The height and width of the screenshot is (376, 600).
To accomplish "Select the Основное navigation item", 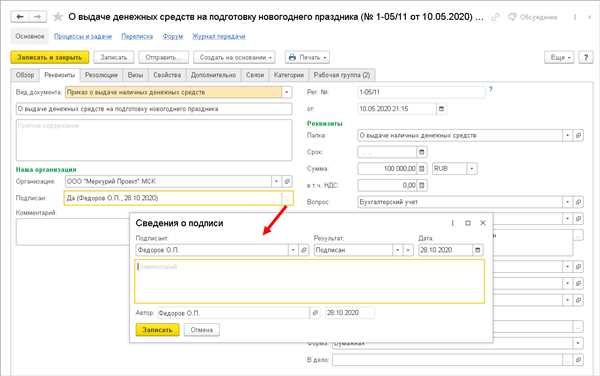I will pyautogui.click(x=30, y=36).
